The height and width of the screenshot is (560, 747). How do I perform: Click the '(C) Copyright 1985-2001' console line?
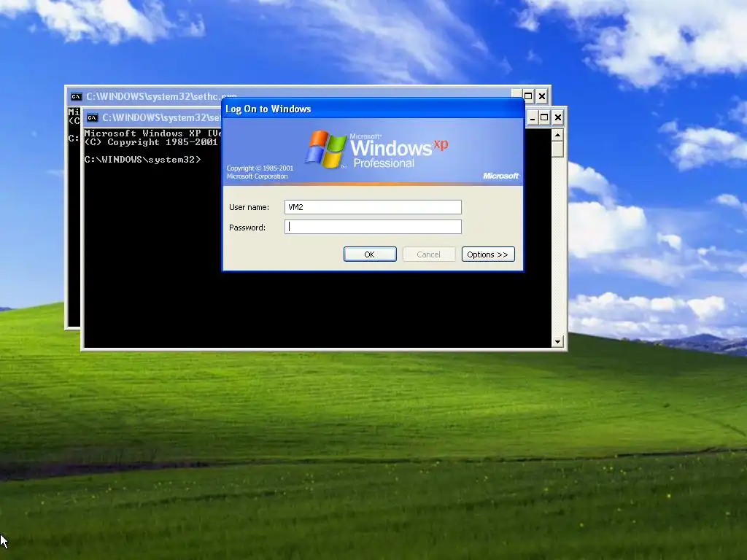coord(150,142)
